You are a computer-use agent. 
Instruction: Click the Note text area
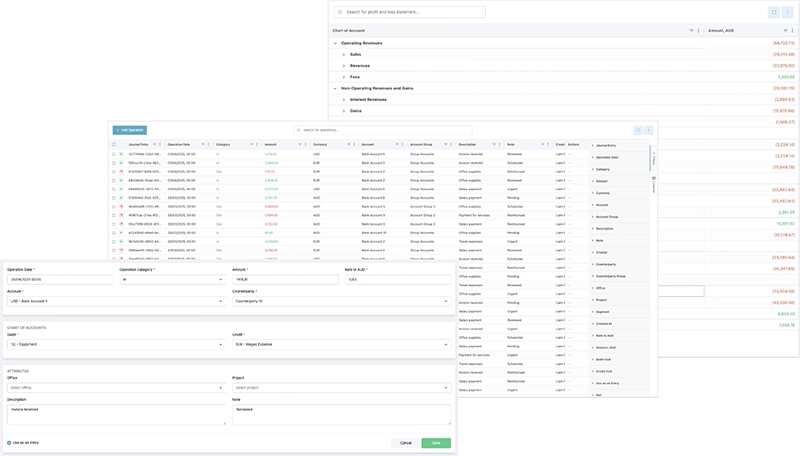pos(341,415)
